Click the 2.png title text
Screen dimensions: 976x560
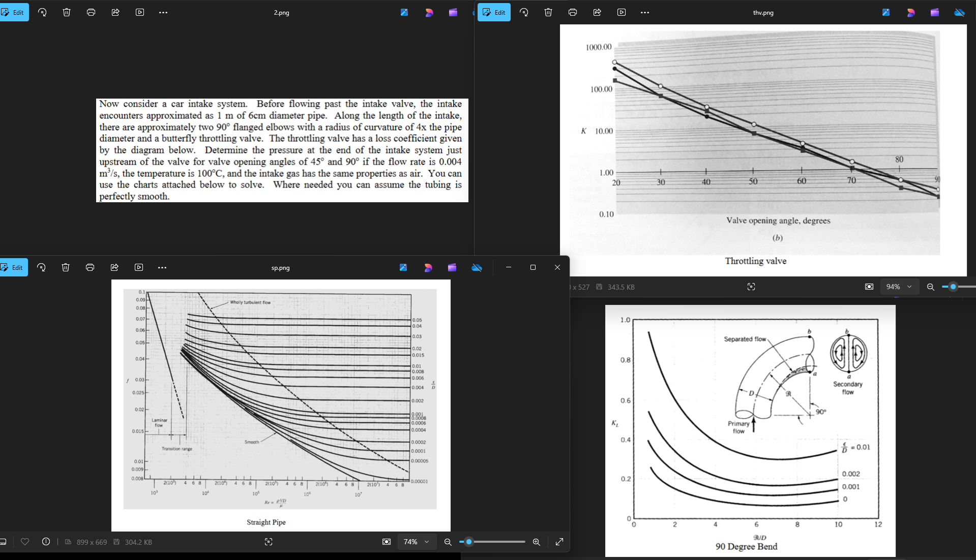tap(281, 13)
